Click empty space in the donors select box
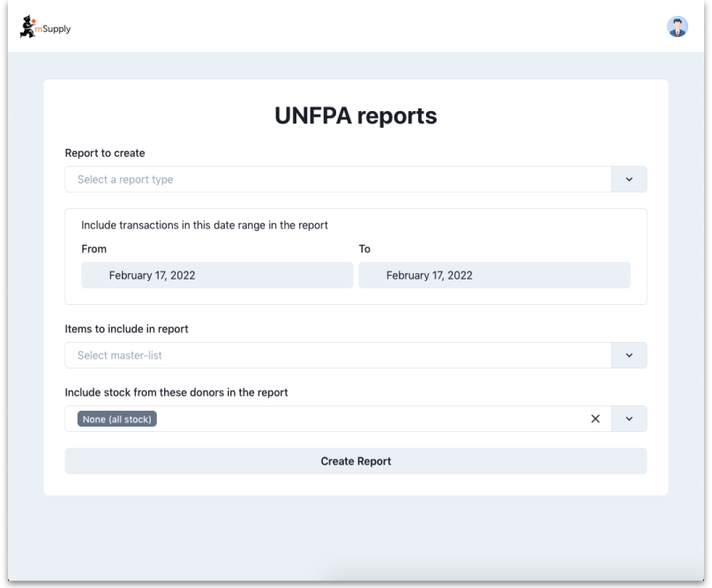Screen dimensions: 712x588 click(371, 419)
